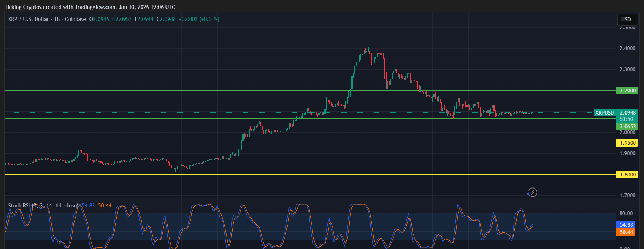Click the orange 50.44 value in Stoch RSI legend
Screen dimensions: 644x249
105,206
